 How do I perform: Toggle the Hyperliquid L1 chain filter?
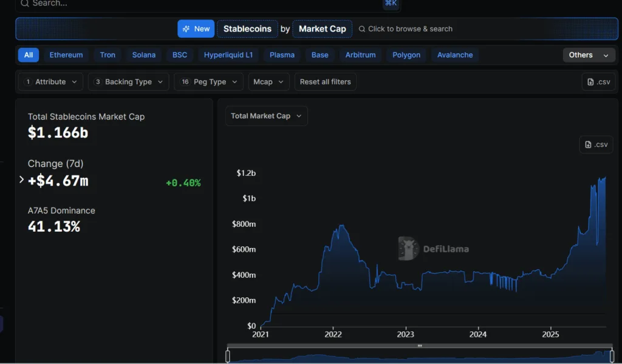coord(228,55)
